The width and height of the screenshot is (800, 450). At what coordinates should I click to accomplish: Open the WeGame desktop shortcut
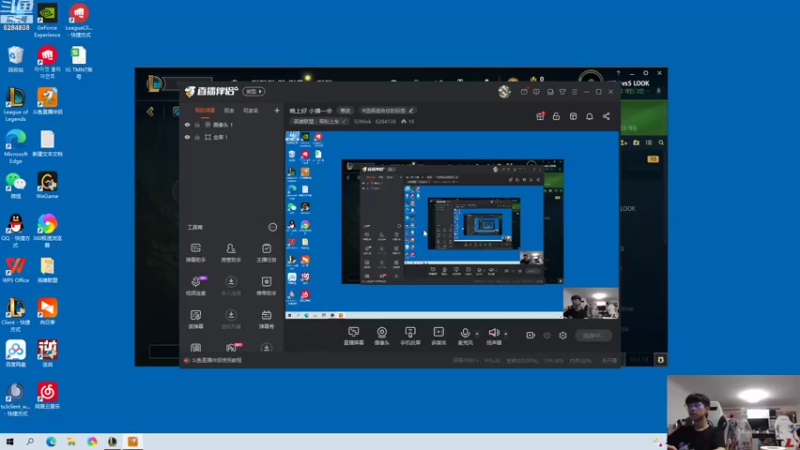point(47,185)
